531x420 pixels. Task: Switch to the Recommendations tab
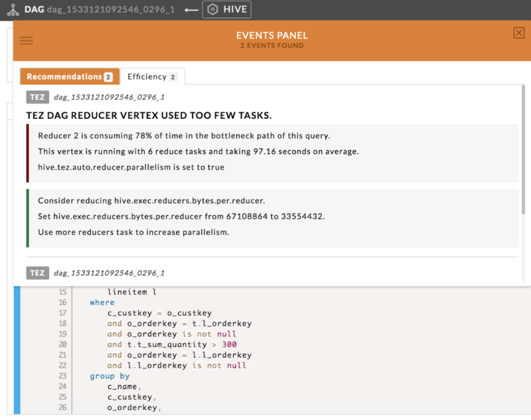click(x=70, y=77)
